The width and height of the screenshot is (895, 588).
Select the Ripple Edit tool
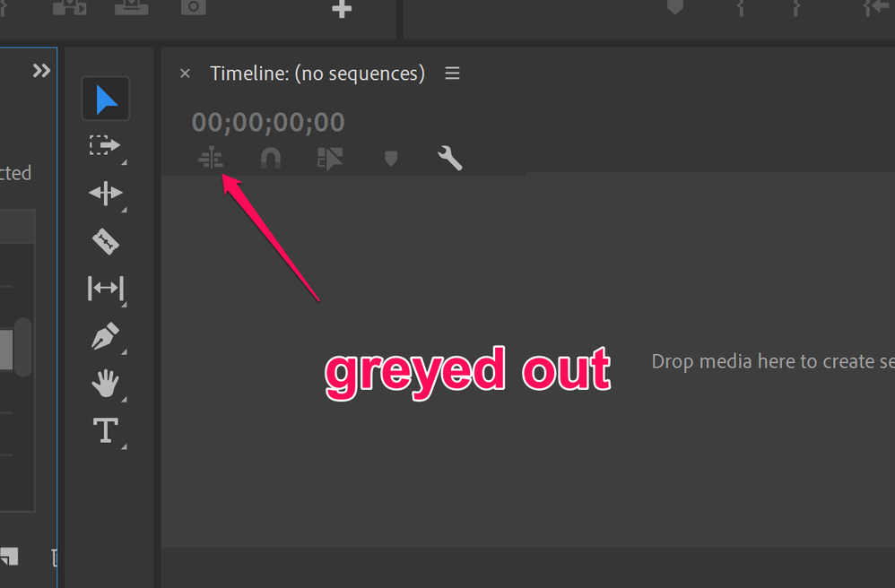[106, 194]
